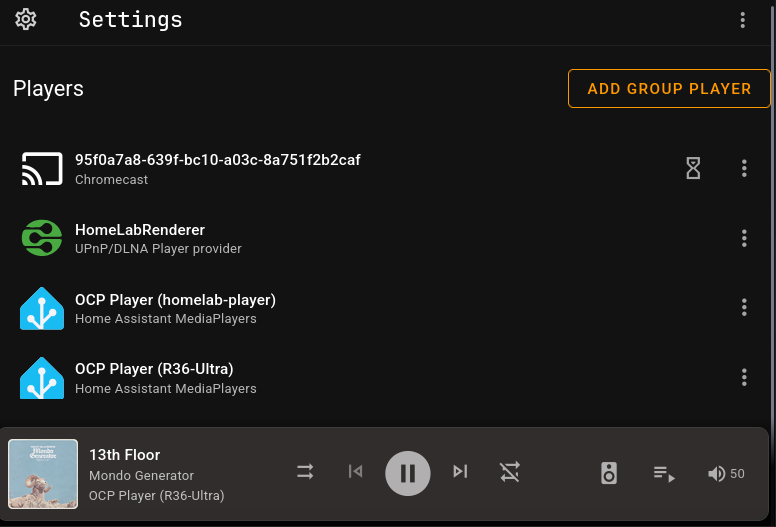Click the Add Group Player button
Viewport: 776px width, 527px height.
click(669, 88)
